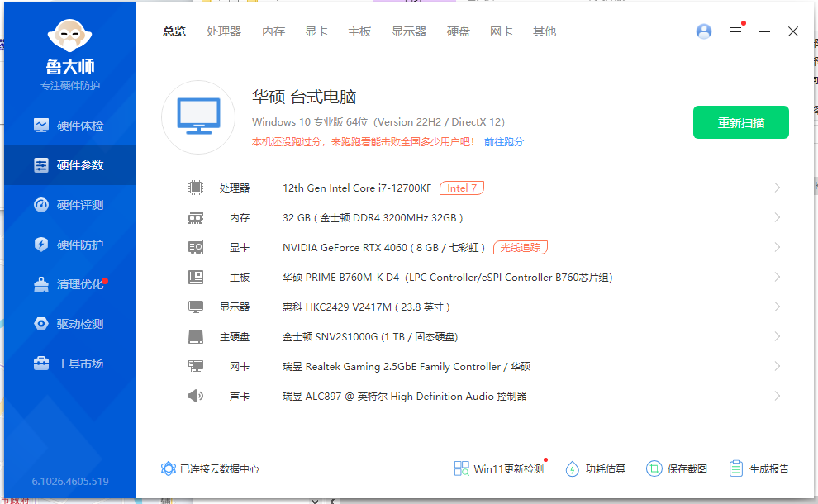Click the 网卡 network adapter icon
The image size is (818, 504).
[196, 366]
